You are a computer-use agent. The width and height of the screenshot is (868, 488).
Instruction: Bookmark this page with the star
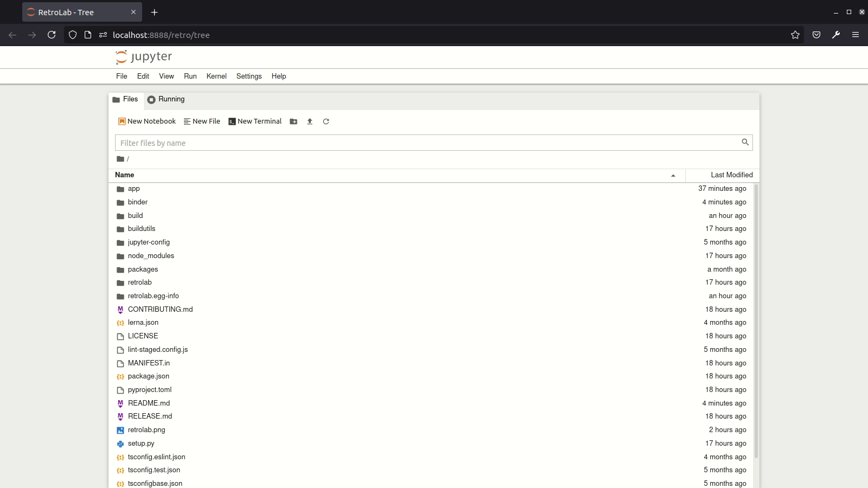(795, 35)
